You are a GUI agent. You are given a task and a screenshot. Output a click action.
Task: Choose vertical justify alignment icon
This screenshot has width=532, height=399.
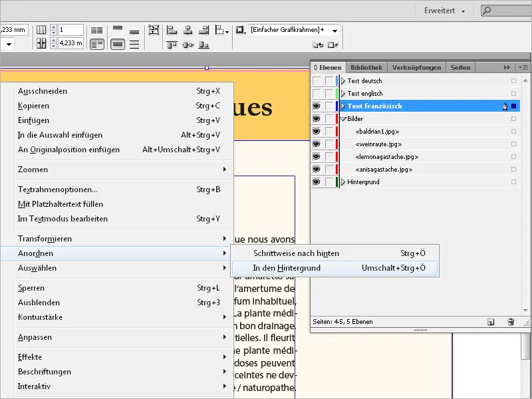[134, 45]
